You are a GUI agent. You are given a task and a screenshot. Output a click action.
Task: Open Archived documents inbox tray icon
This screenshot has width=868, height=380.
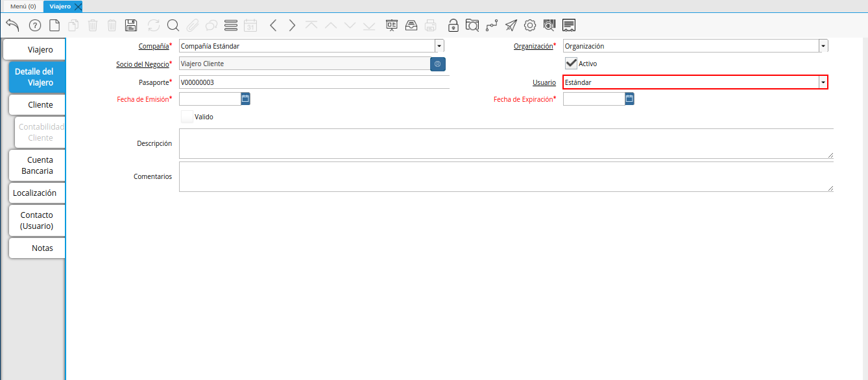pyautogui.click(x=411, y=25)
